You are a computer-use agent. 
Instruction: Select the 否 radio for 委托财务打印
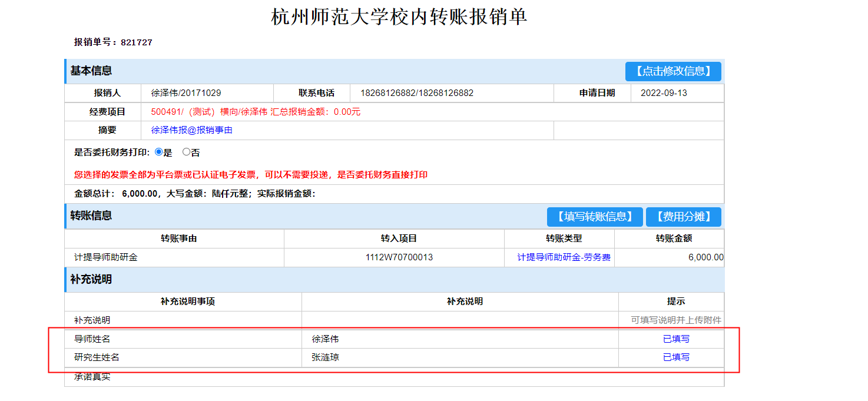tap(186, 152)
